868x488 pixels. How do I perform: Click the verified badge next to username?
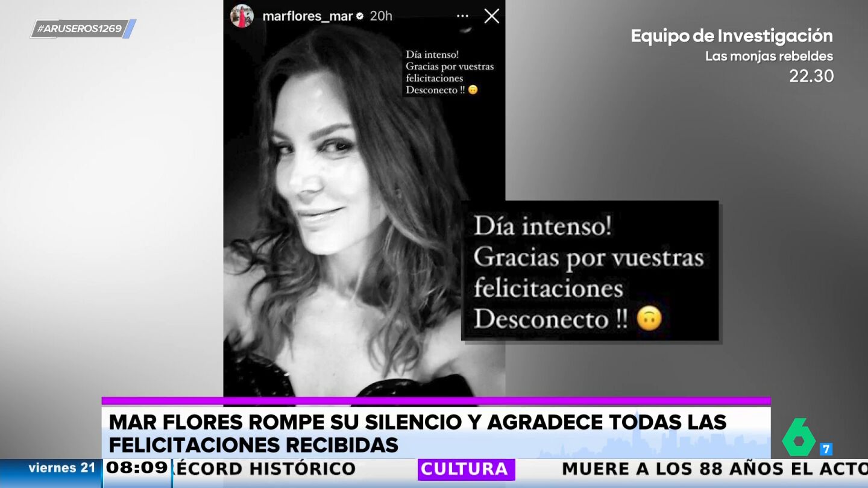pos(360,16)
